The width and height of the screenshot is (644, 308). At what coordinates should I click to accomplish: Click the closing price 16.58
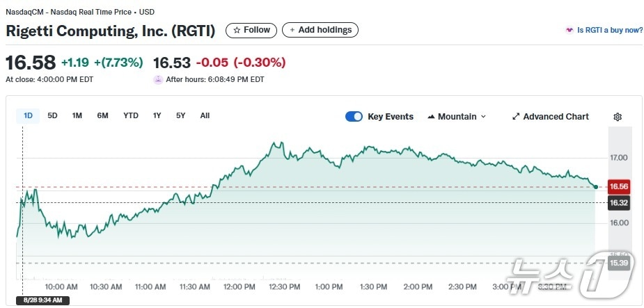[x=31, y=63]
